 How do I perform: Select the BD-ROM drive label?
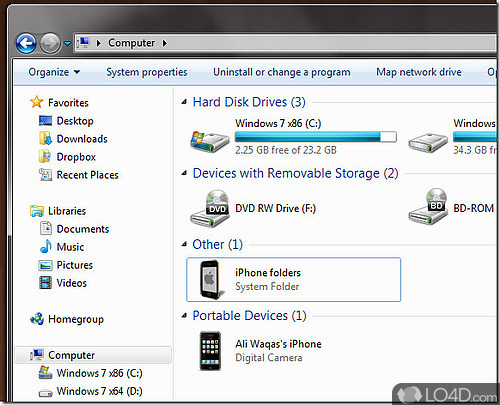474,208
